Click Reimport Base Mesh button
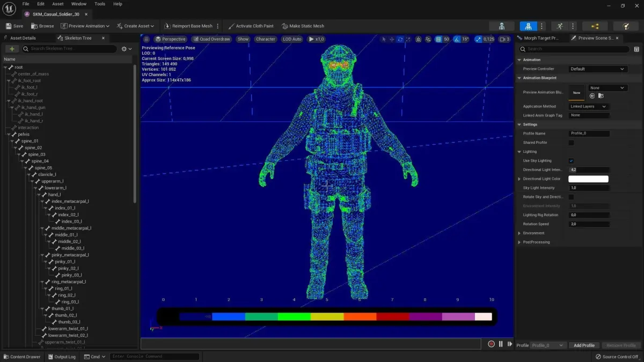The width and height of the screenshot is (644, 362). pos(188,26)
